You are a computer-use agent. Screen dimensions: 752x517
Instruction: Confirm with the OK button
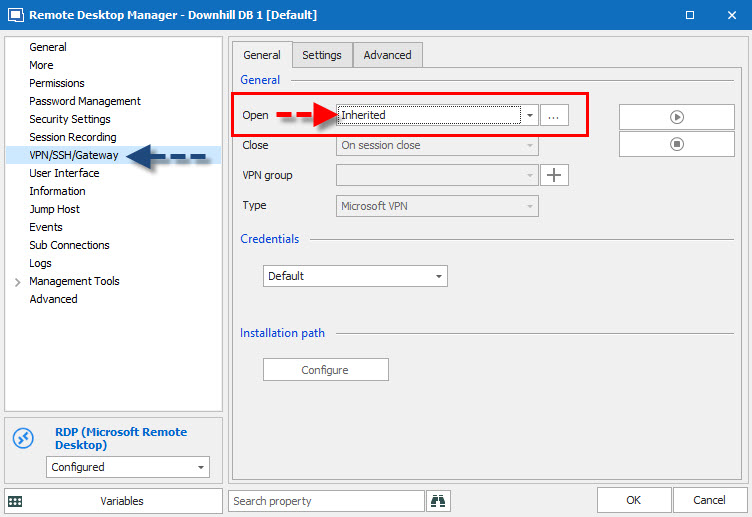pyautogui.click(x=634, y=500)
